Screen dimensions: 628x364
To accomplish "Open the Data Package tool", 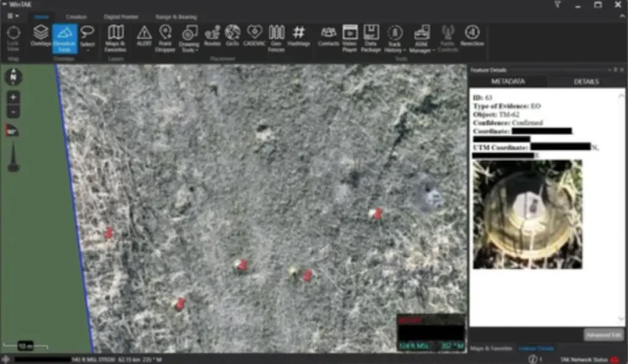I will point(371,35).
